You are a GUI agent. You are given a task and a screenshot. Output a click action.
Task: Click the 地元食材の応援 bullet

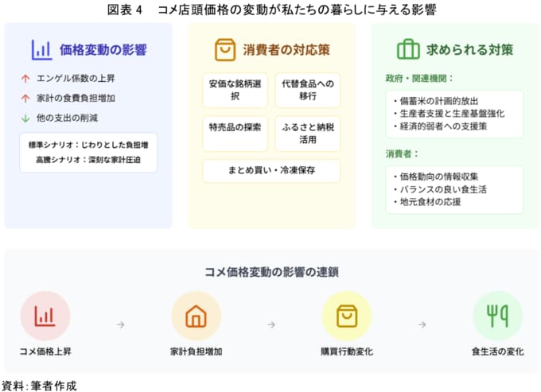point(427,202)
